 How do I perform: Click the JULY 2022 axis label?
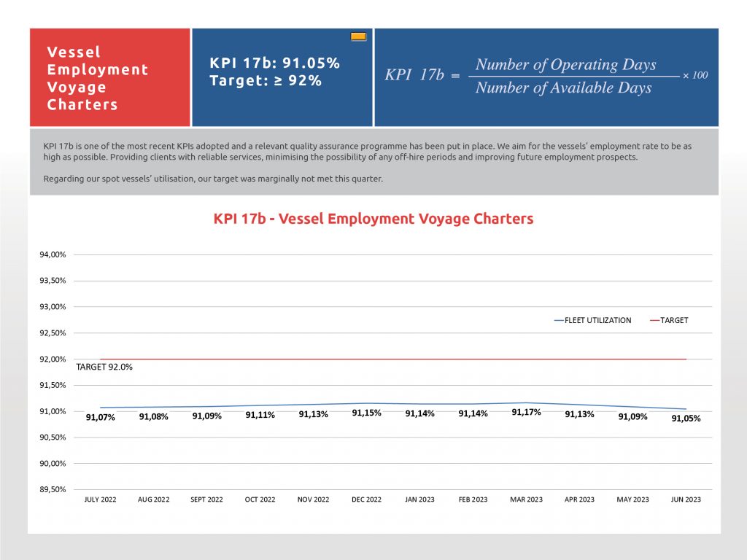(100, 499)
